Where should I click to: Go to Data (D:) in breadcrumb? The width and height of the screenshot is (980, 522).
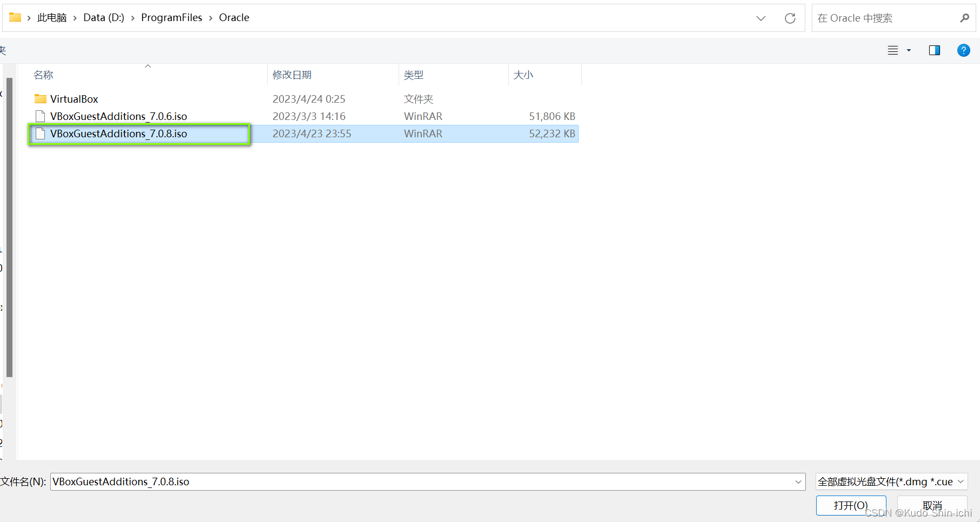(104, 18)
